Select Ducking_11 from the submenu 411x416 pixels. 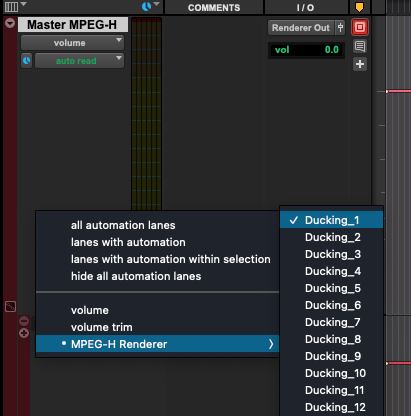point(332,390)
